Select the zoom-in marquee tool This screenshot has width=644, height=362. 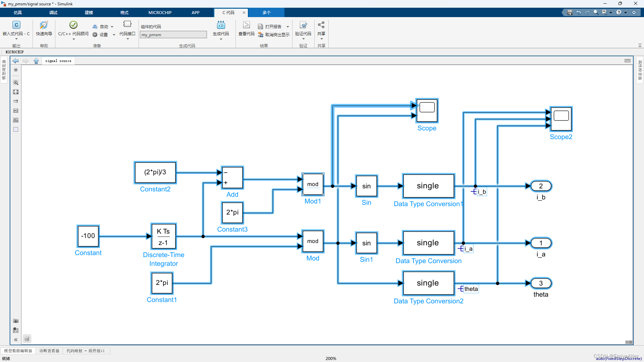point(16,82)
